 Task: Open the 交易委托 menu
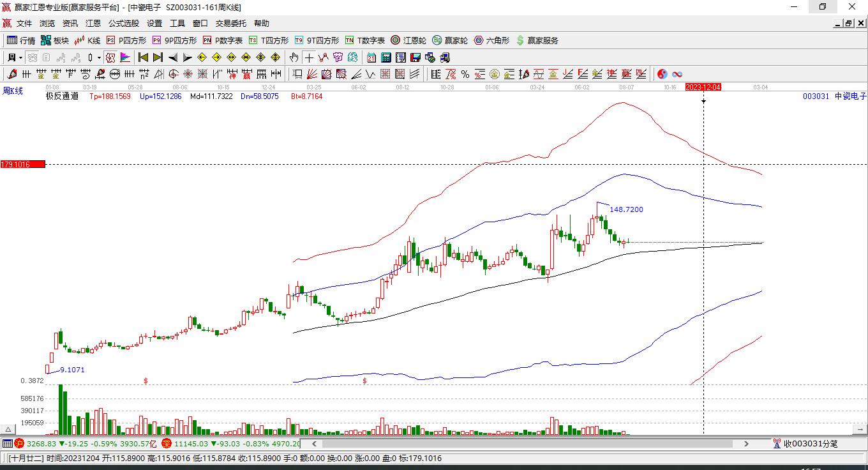point(231,24)
